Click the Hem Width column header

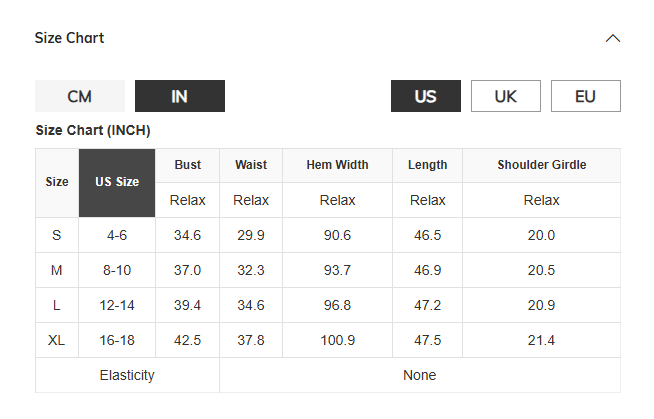pos(337,165)
